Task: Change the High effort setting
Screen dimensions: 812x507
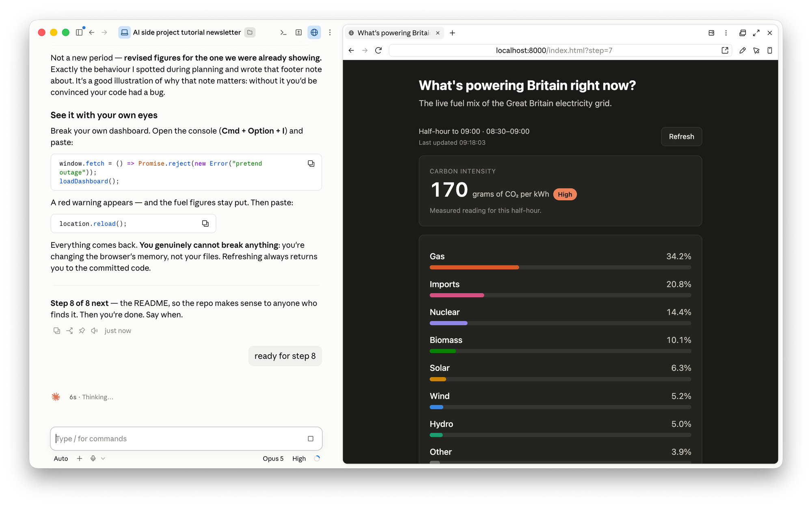Action: (299, 459)
